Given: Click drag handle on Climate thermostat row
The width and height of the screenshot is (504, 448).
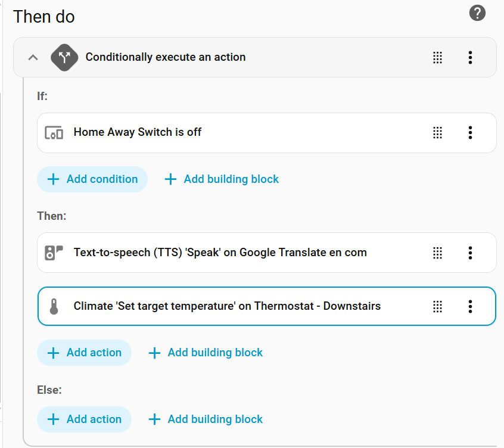Looking at the screenshot, I should tap(437, 307).
